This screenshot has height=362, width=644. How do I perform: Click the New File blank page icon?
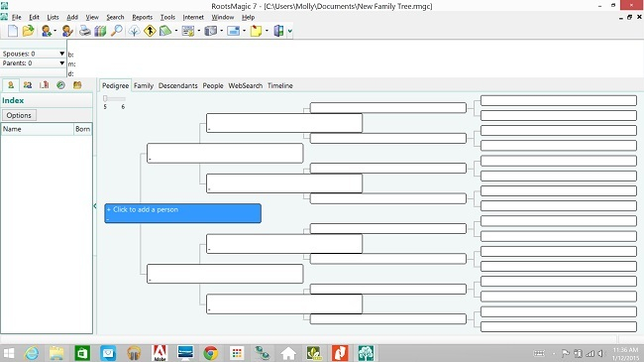click(x=13, y=31)
